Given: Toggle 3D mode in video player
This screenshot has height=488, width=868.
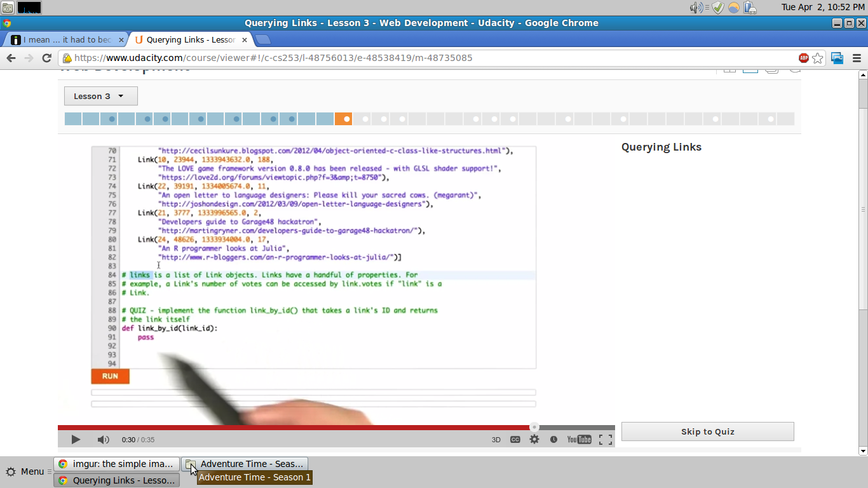Looking at the screenshot, I should [496, 440].
